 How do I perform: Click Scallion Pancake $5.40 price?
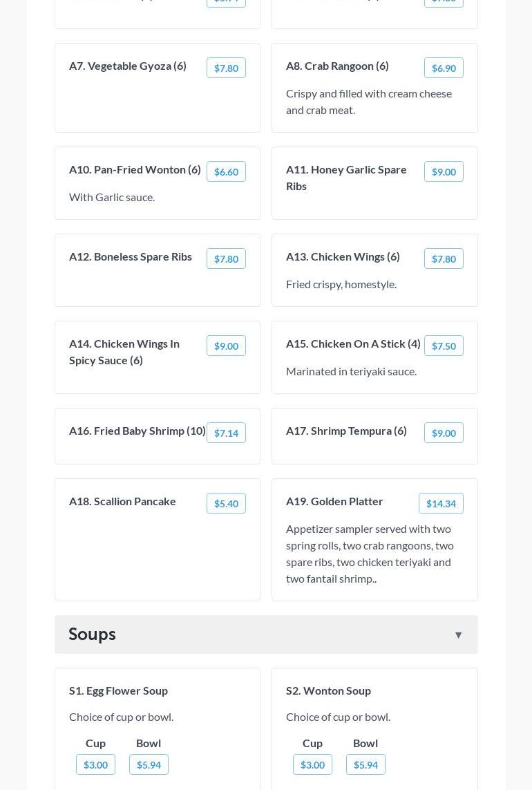click(226, 503)
